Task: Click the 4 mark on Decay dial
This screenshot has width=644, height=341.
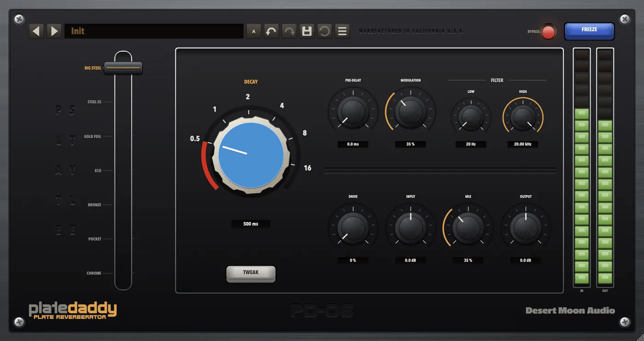Action: 282,106
